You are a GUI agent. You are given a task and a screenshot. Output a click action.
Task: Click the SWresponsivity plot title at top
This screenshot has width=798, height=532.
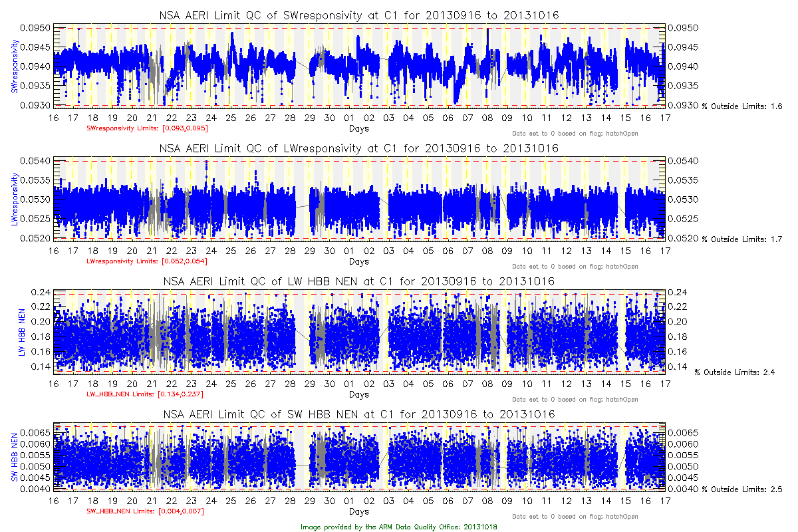(x=358, y=15)
